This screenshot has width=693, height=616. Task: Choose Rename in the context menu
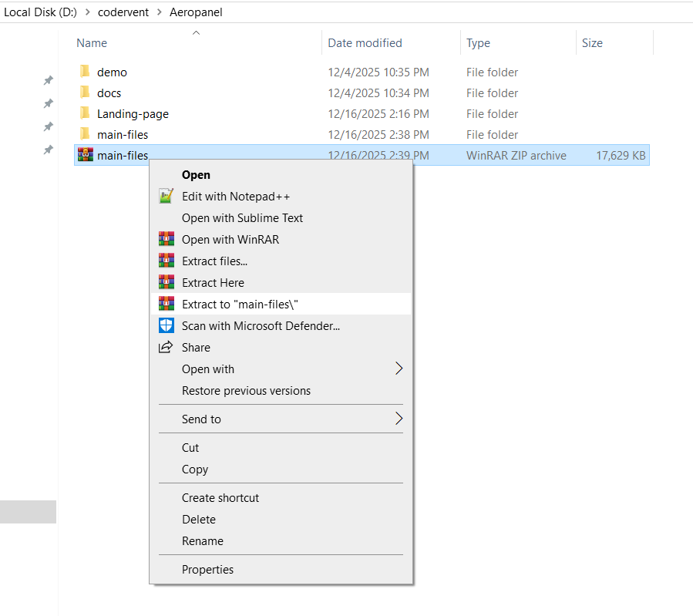pos(202,541)
